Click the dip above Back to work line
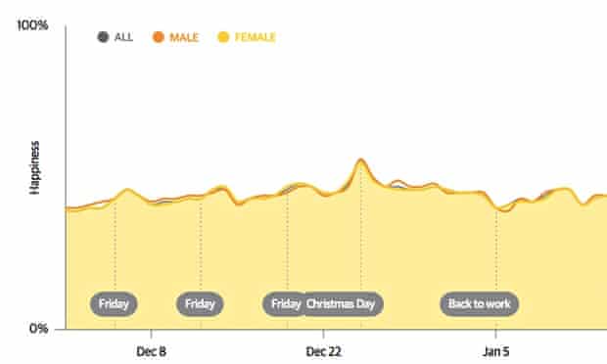Viewport: 607px width, 364px height. (502, 209)
